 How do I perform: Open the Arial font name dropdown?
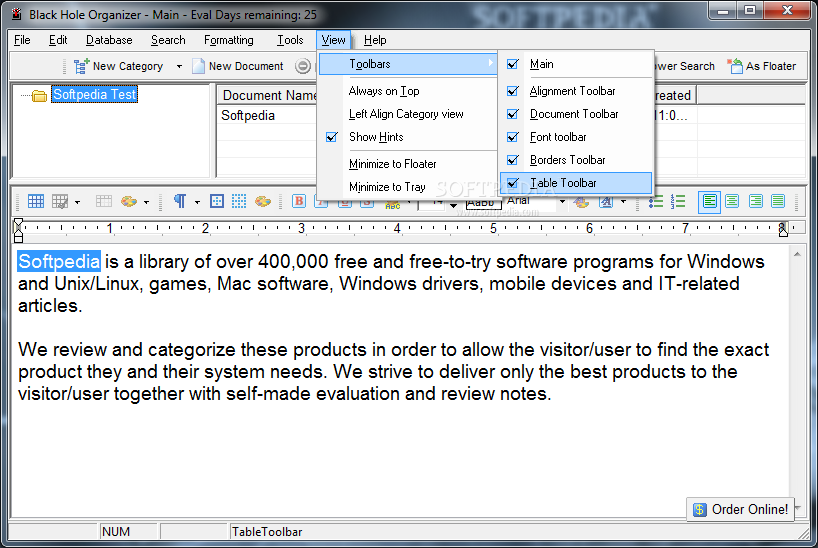pos(562,201)
